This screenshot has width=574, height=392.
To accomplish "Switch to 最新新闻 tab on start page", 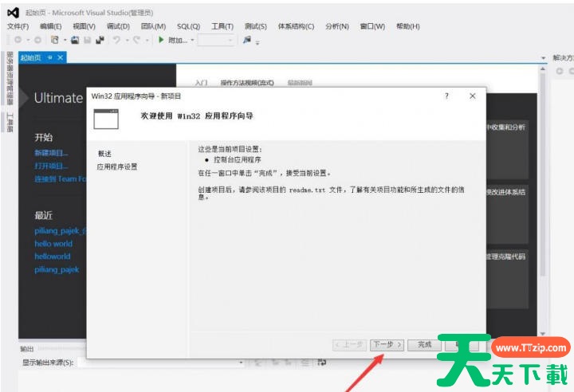I will coord(300,83).
